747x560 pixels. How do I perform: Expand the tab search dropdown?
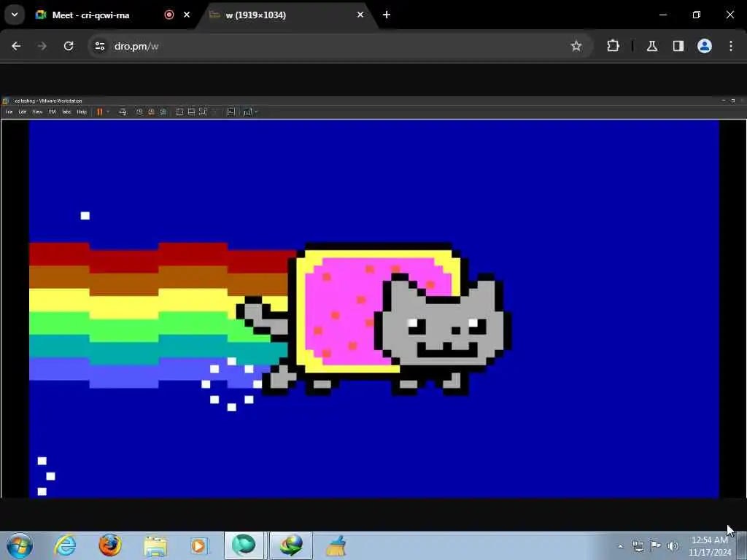[x=15, y=15]
